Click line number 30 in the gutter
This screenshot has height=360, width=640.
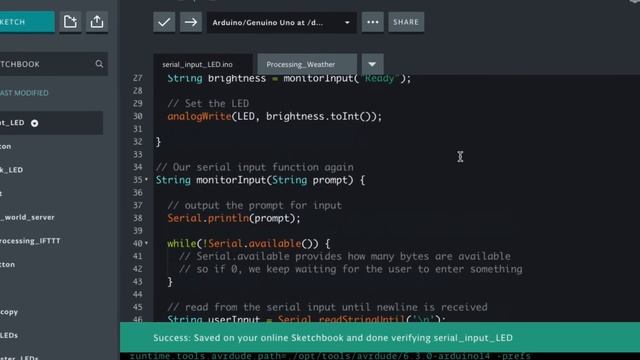coord(138,116)
